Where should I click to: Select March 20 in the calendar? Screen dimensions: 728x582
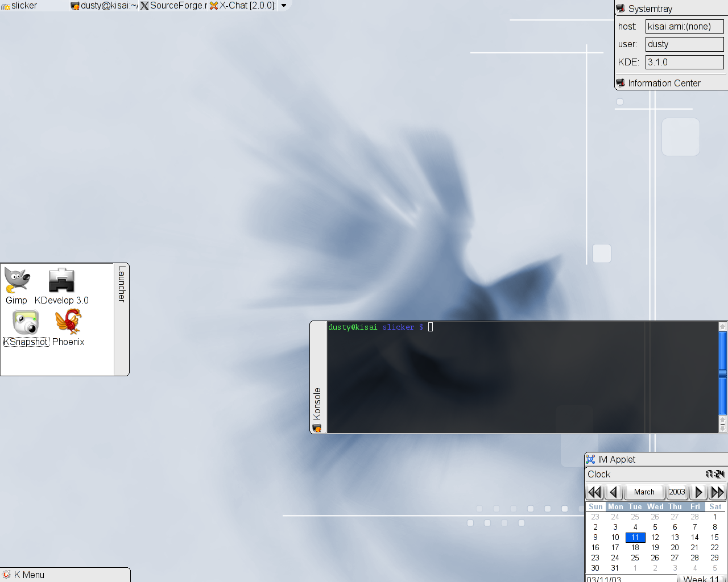click(675, 548)
